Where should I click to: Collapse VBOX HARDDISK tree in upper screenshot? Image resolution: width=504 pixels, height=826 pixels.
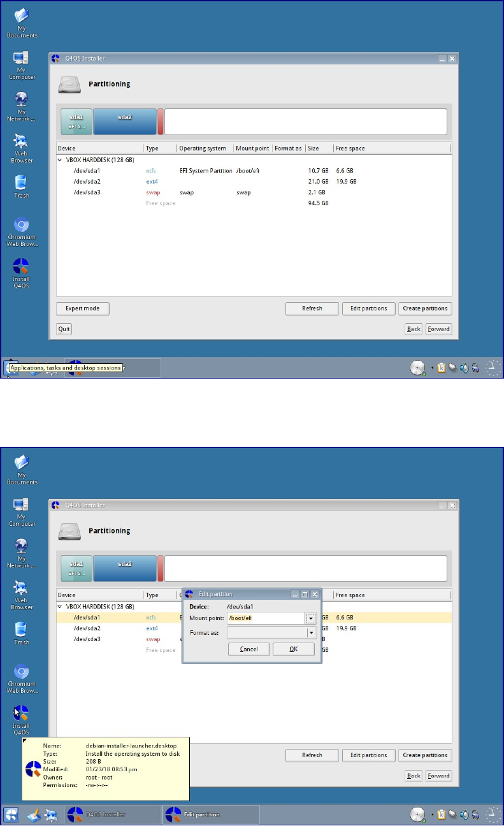[61, 160]
